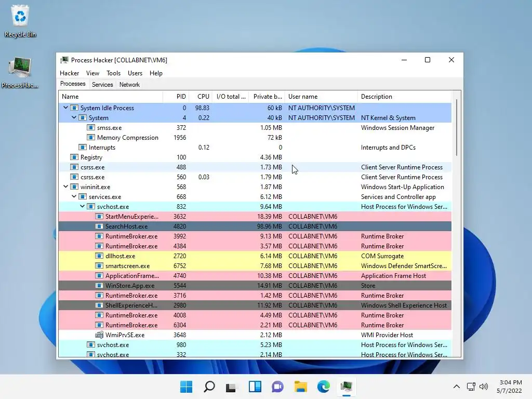This screenshot has height=399, width=532.
Task: Open the View menu
Action: click(x=92, y=73)
